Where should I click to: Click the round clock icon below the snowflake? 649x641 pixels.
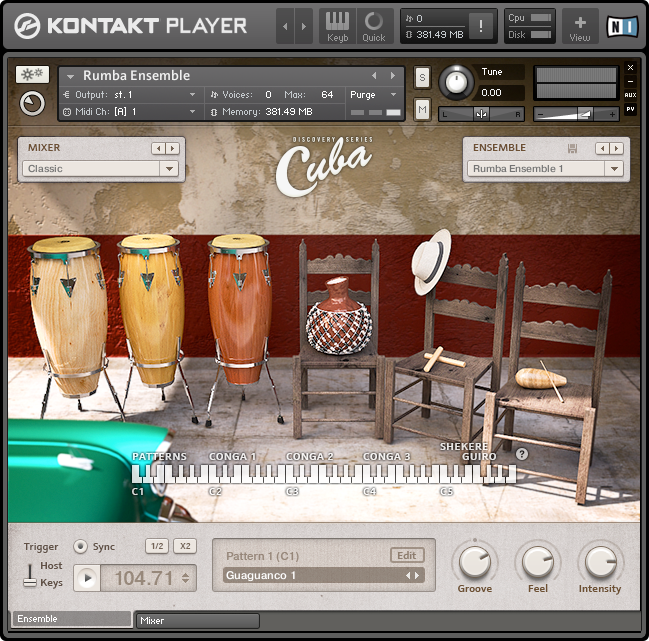[x=32, y=103]
